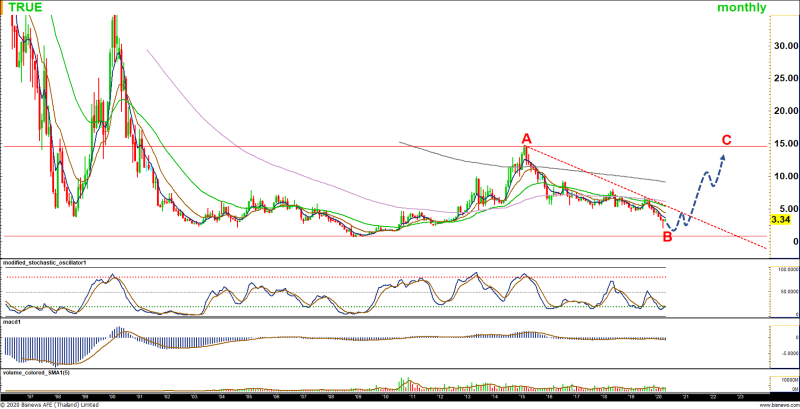The width and height of the screenshot is (800, 409).
Task: Click the TRUE ticker symbol label
Action: point(28,8)
